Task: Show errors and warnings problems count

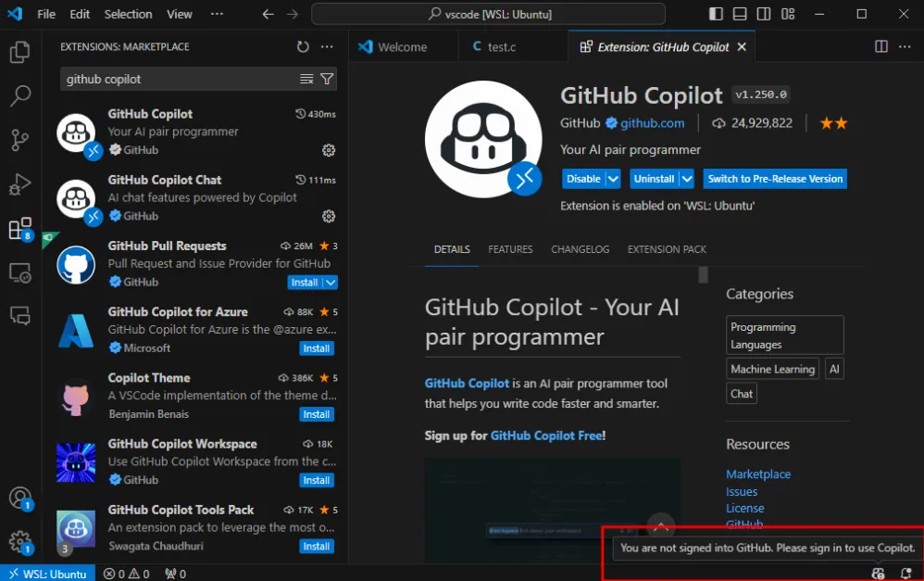Action: (126, 574)
